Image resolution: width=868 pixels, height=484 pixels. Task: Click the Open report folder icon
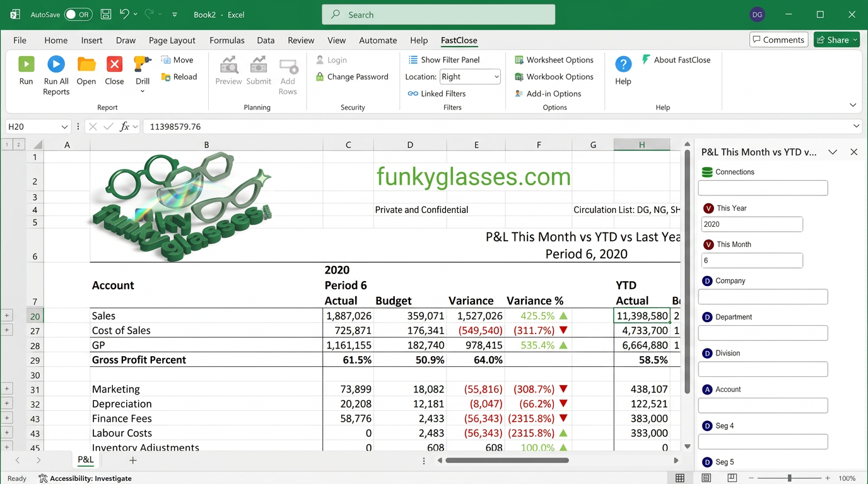pos(86,64)
